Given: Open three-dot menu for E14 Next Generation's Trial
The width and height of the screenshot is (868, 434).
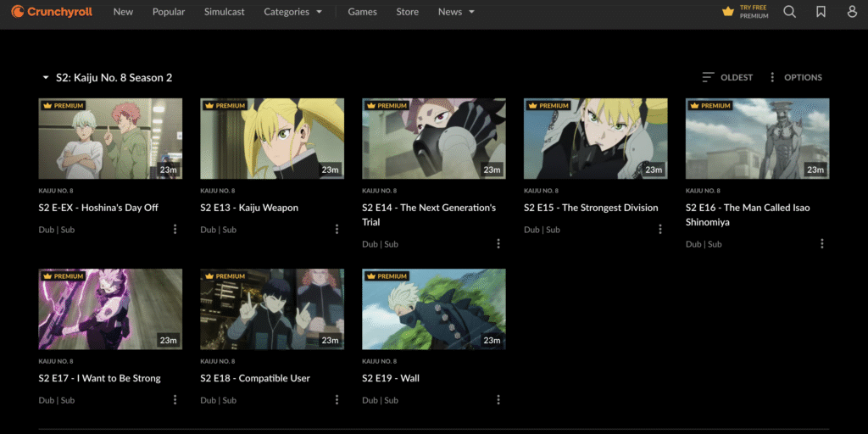Looking at the screenshot, I should point(498,243).
